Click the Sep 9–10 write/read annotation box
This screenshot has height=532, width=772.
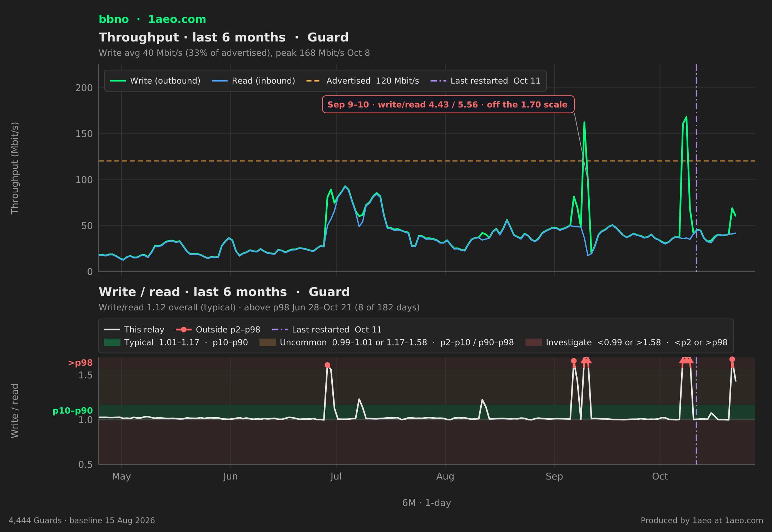[448, 104]
